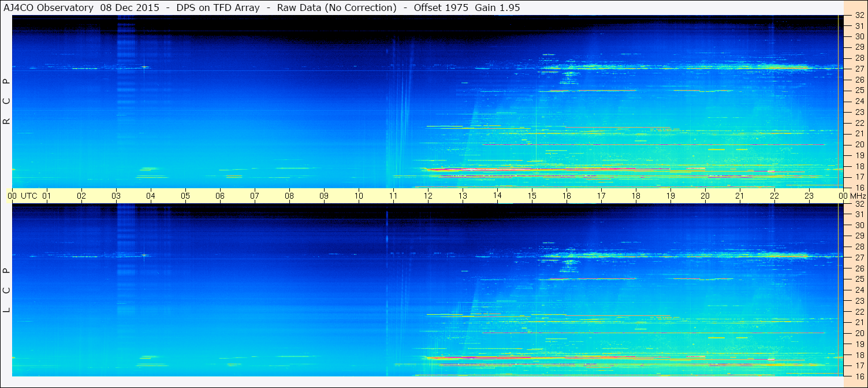Click the 24 MHz tick in LCP panel

[x=859, y=290]
